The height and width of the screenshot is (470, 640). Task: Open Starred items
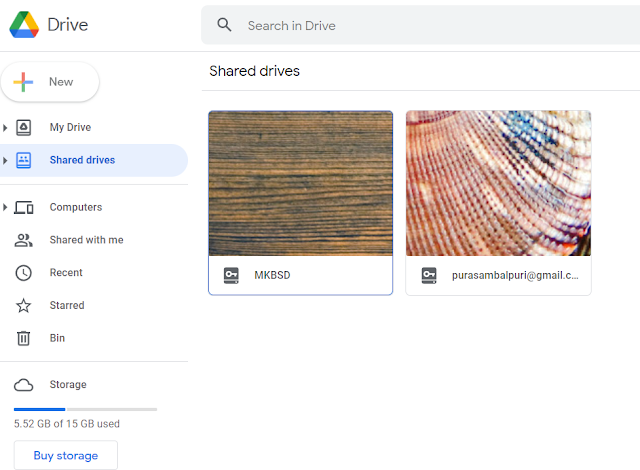[67, 305]
